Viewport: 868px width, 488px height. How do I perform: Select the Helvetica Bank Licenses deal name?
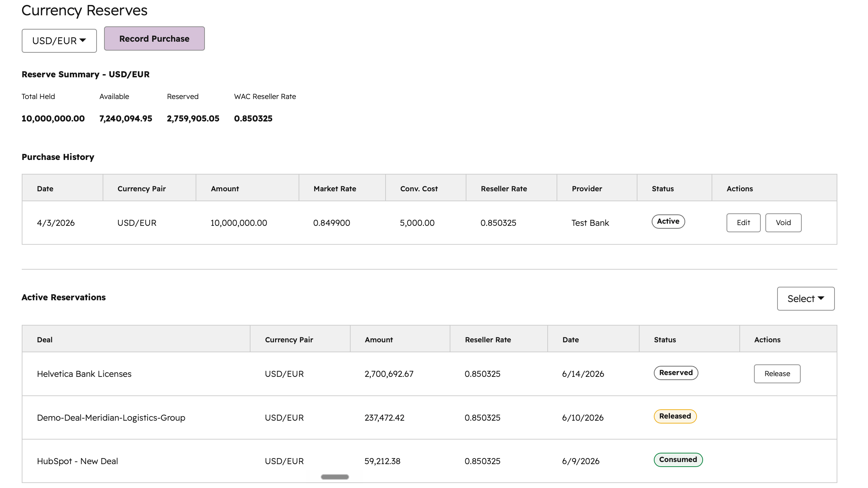pos(84,374)
